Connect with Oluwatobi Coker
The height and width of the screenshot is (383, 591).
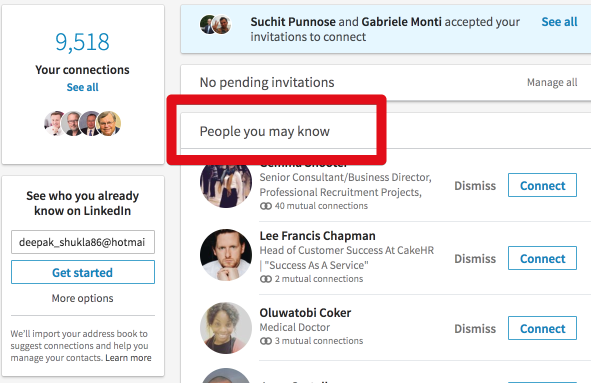coord(542,328)
